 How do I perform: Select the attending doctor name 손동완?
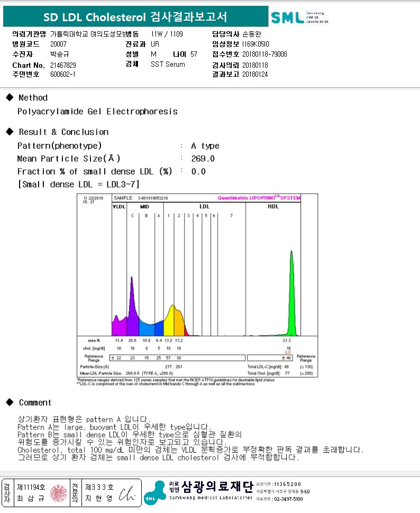pos(252,34)
